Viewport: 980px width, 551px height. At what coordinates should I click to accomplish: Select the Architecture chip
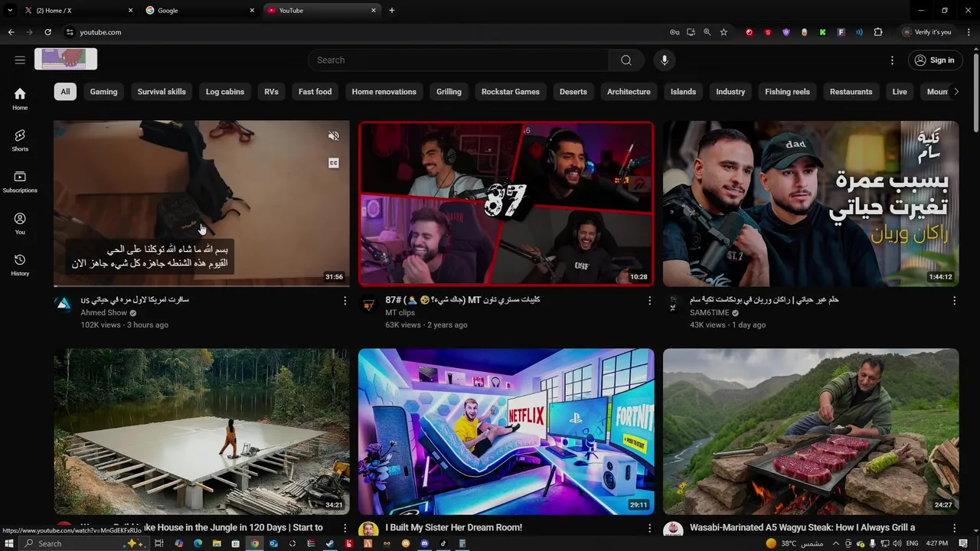pos(629,92)
